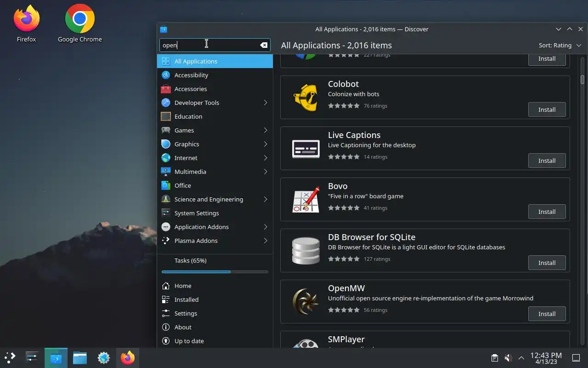Click the Live Captions title text
The height and width of the screenshot is (368, 588).
[x=354, y=135]
